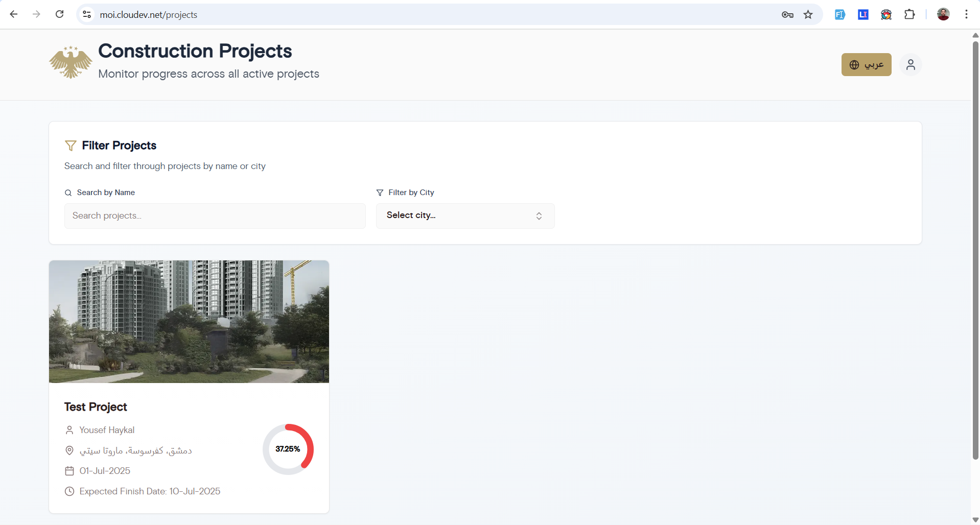
Task: View site information icon in address bar
Action: coord(87,14)
